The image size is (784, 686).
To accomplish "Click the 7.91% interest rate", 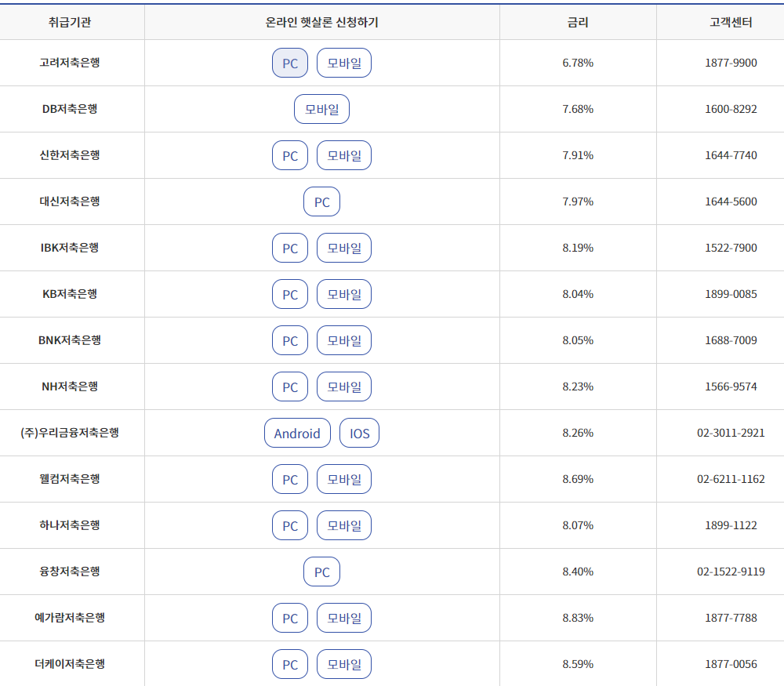I will pos(578,155).
